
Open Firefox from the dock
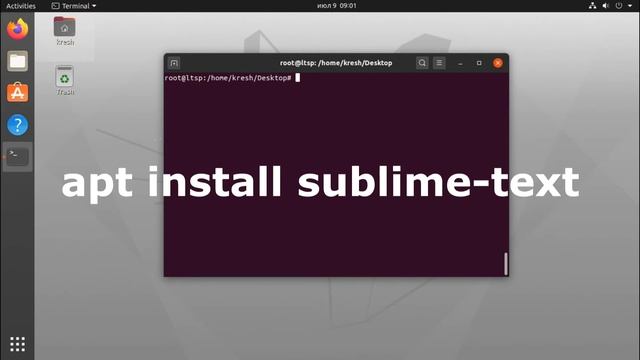[18, 29]
